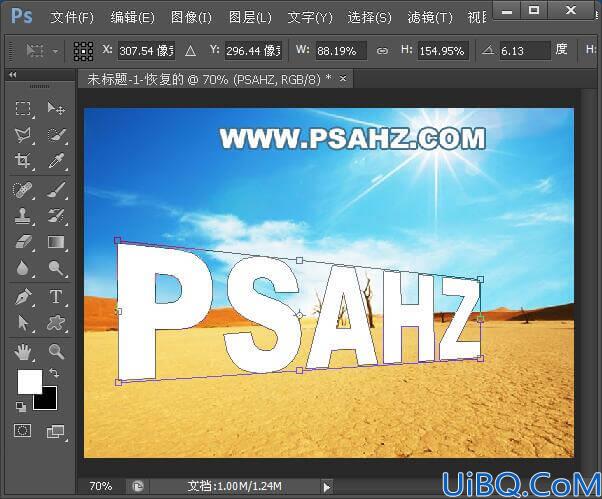The width and height of the screenshot is (602, 499).
Task: Click the rotation angle field 6.13
Action: pyautogui.click(x=525, y=51)
